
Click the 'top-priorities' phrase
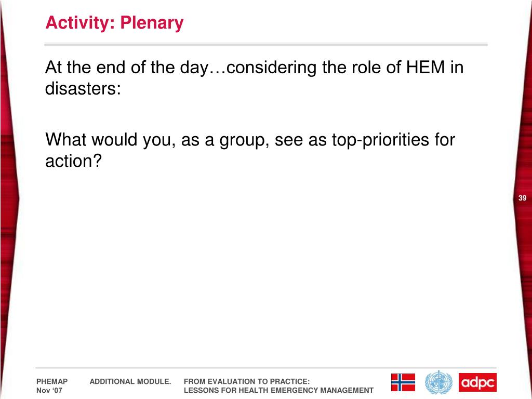380,140
